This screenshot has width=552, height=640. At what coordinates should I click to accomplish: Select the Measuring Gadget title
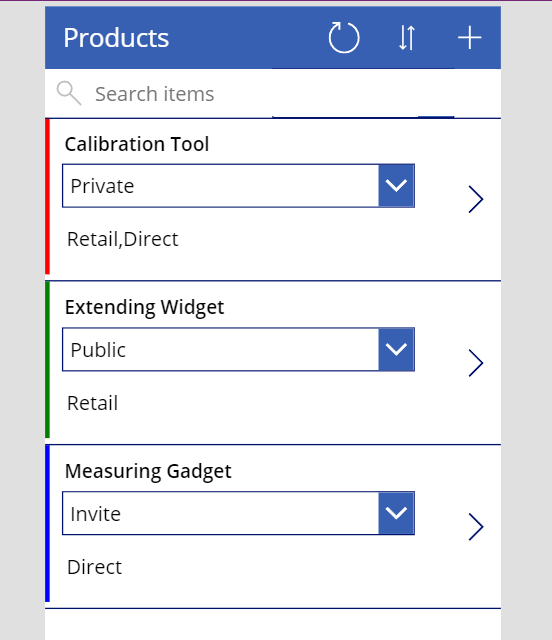pos(148,471)
